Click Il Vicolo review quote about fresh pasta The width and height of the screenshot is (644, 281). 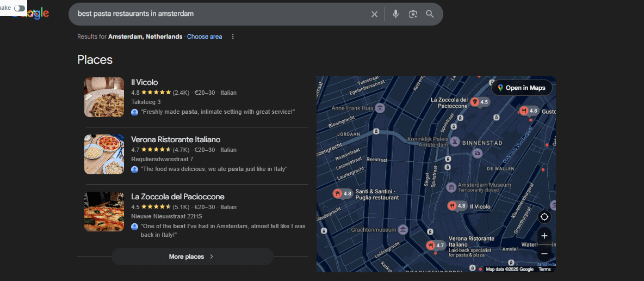coord(218,112)
